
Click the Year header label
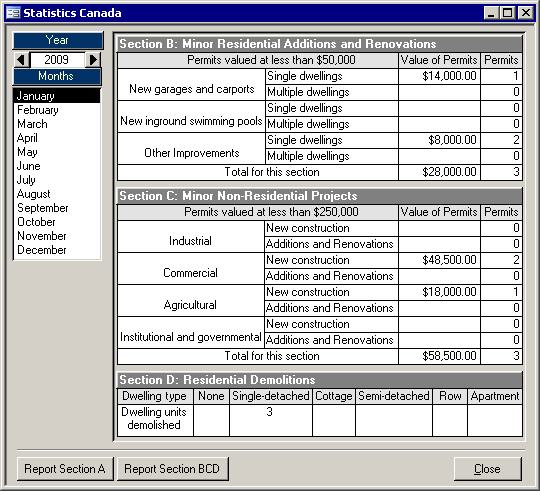(x=58, y=40)
